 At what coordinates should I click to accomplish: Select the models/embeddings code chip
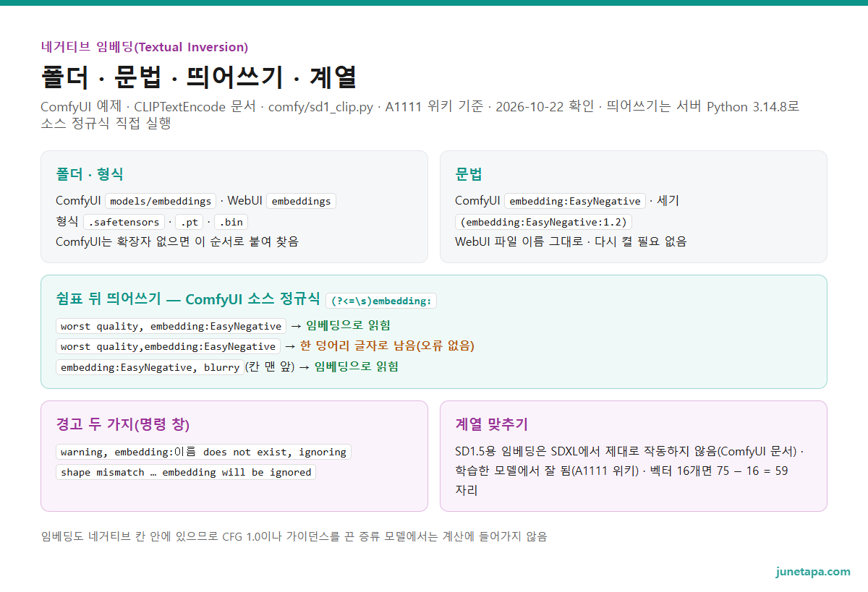point(161,201)
